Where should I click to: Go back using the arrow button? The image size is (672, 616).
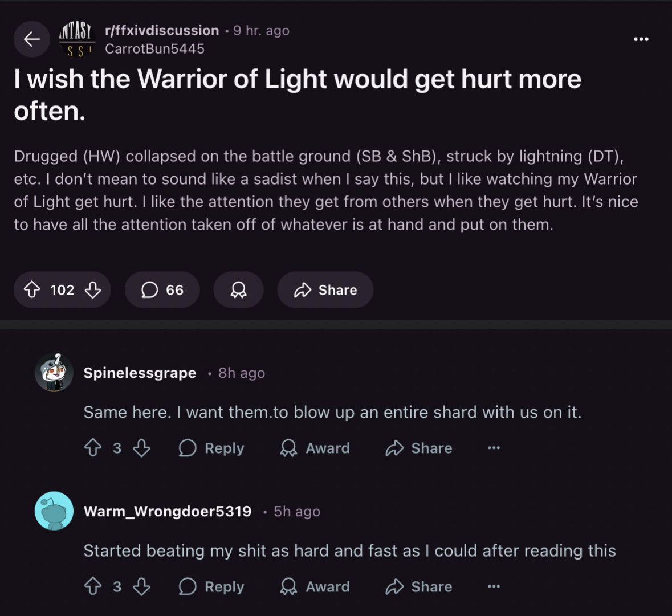[x=32, y=39]
